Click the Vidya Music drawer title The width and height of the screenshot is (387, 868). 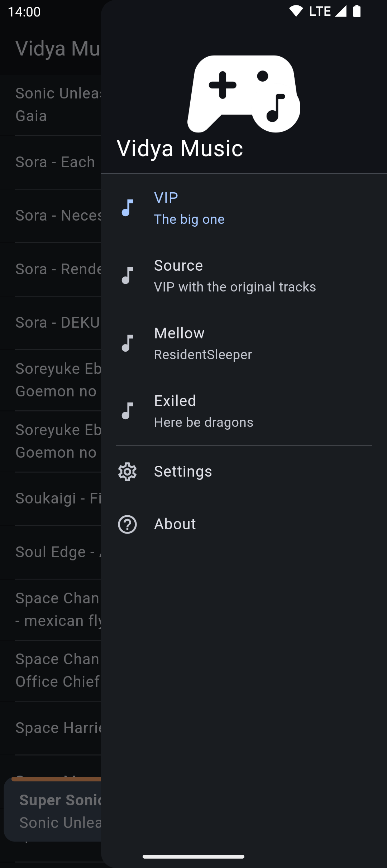click(x=180, y=148)
